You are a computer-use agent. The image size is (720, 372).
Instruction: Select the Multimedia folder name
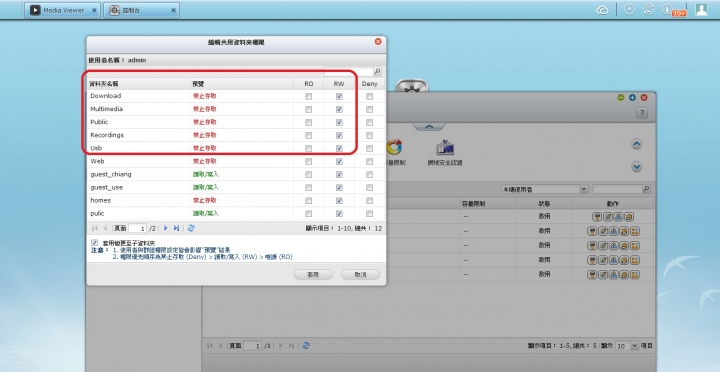coord(107,109)
